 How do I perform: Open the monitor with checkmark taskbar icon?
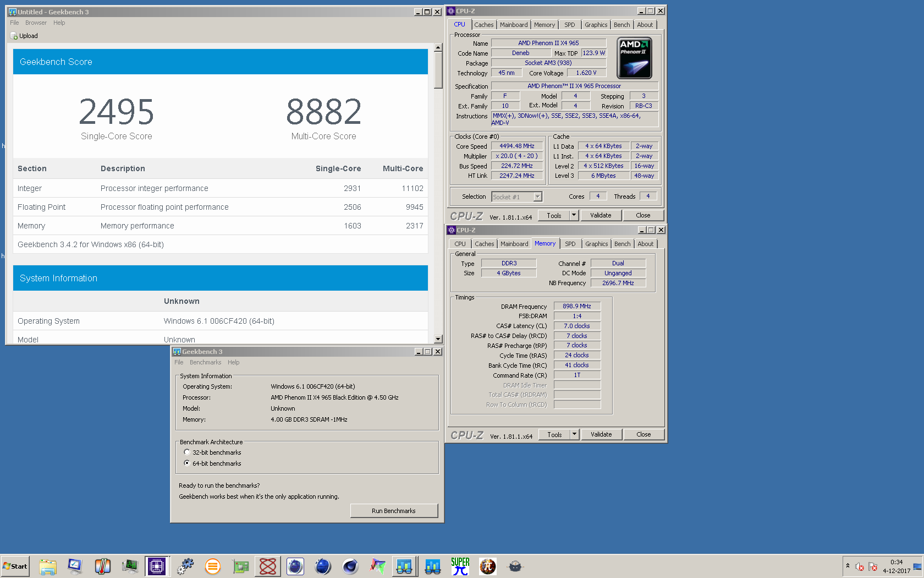(x=75, y=566)
